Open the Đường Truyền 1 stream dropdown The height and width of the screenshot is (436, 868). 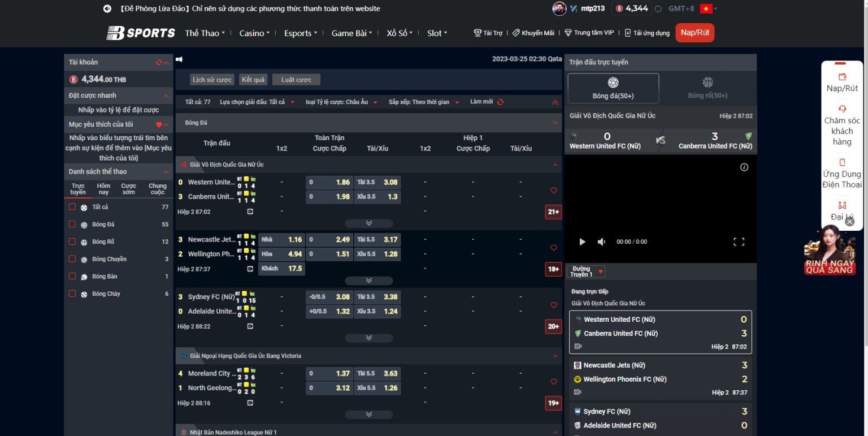pyautogui.click(x=586, y=271)
